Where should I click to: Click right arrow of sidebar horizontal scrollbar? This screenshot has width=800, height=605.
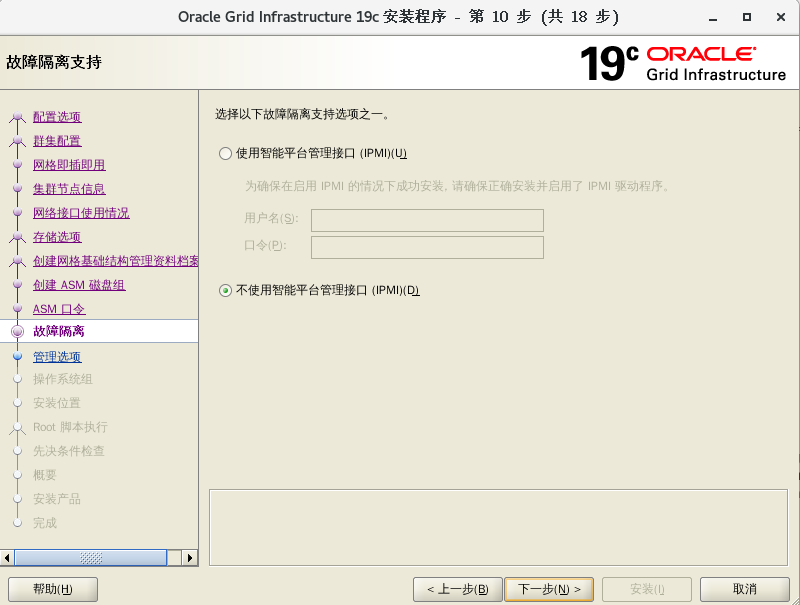190,558
